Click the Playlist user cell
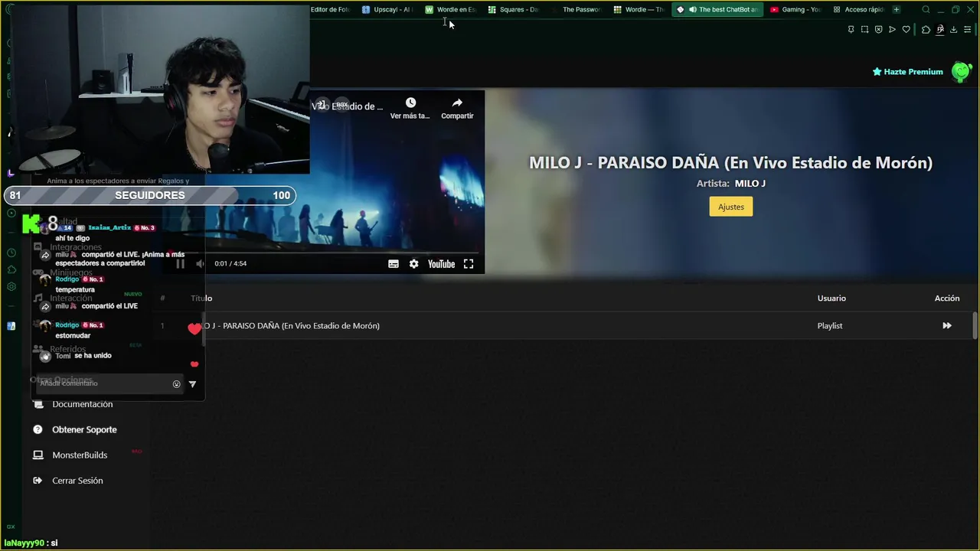Image resolution: width=980 pixels, height=551 pixels. (830, 326)
